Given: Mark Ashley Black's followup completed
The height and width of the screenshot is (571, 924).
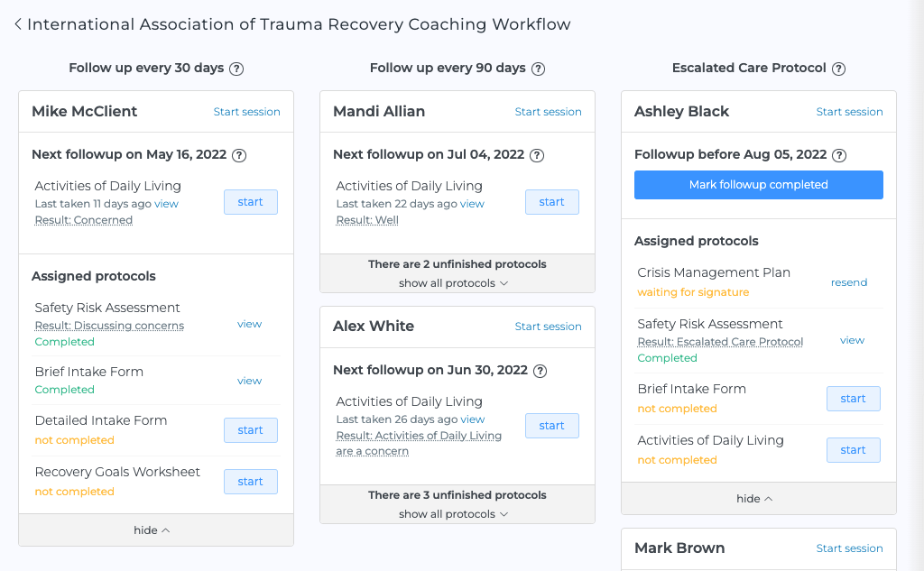Looking at the screenshot, I should tap(758, 185).
